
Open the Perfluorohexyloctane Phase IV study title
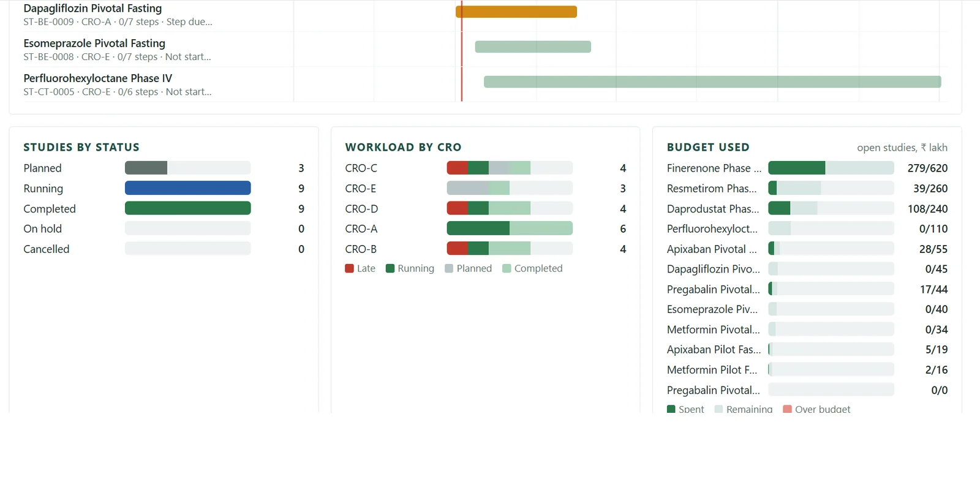[x=98, y=78]
